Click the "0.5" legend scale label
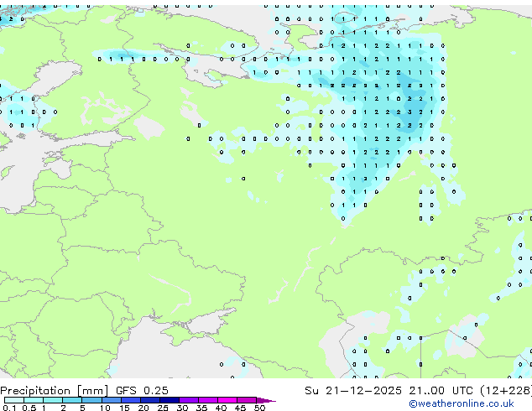Screen dimensions: 532x411 pos(29,408)
